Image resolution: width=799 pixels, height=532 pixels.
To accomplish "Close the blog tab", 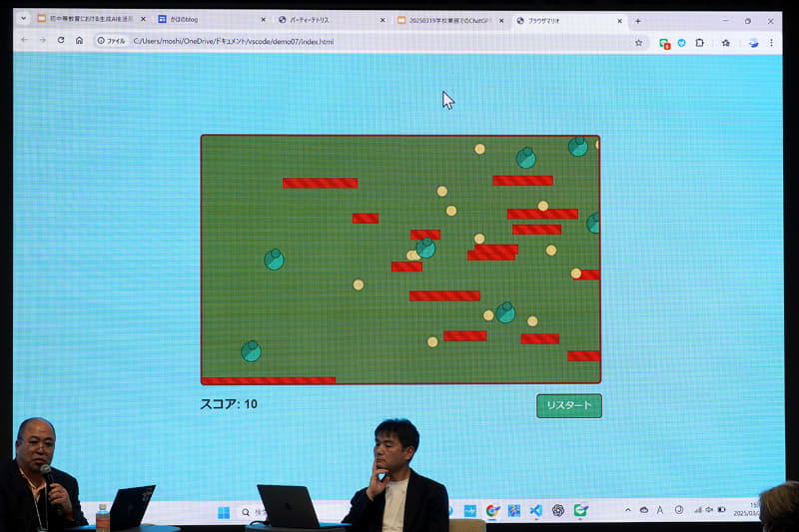I will pos(263,19).
